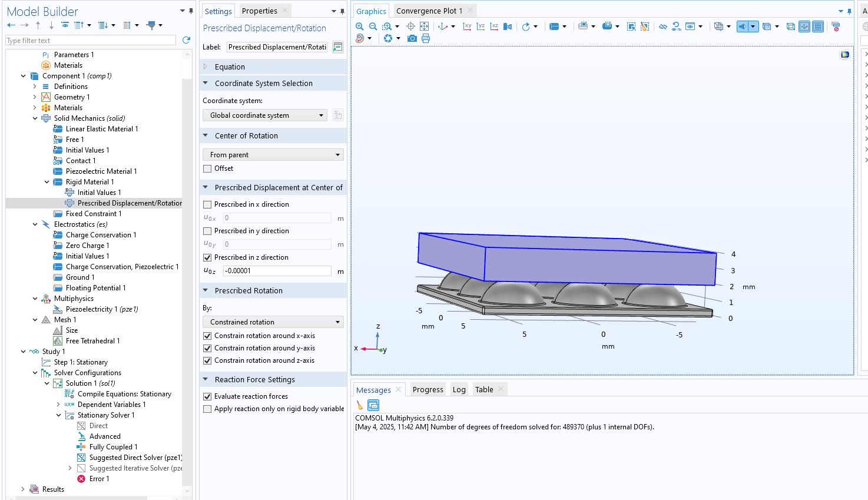Click the Print icon in Graphics toolbar
The image size is (868, 500).
point(426,38)
